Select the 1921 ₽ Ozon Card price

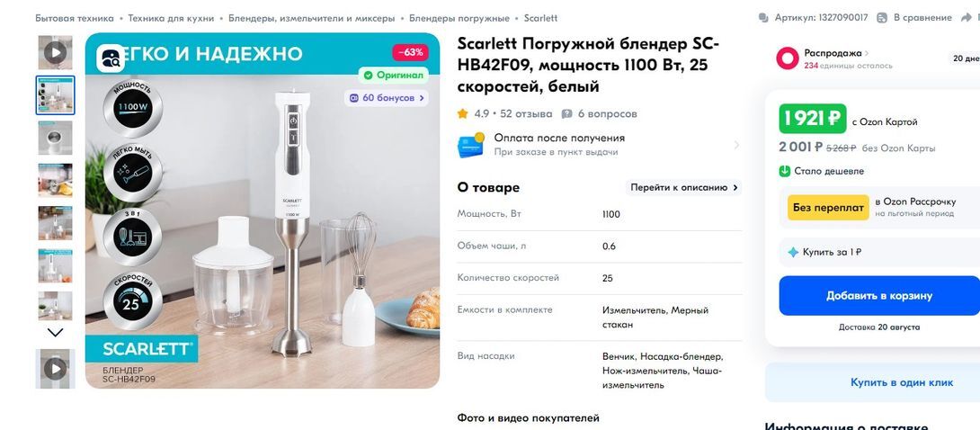(x=812, y=119)
